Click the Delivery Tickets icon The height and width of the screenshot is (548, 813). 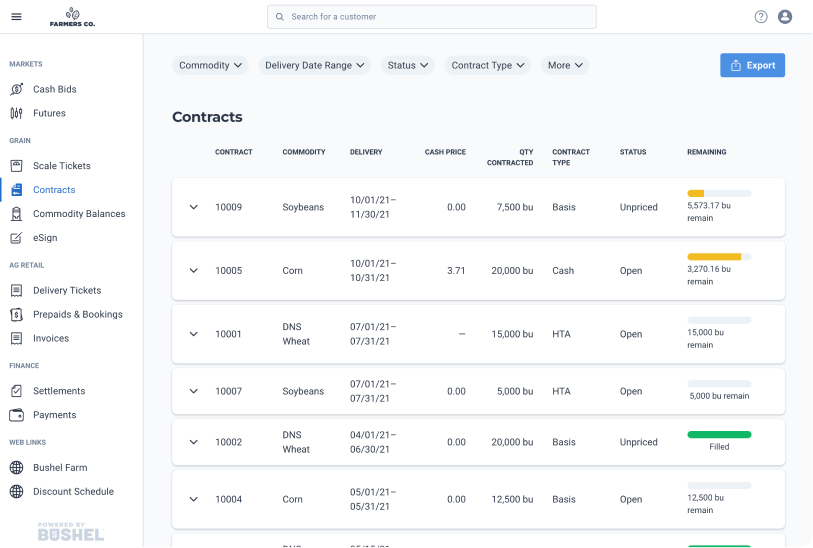(17, 290)
